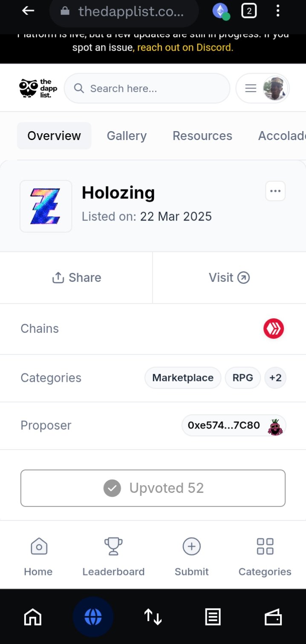Open the wallet icon in bottom bar
This screenshot has width=306, height=644.
point(273,617)
